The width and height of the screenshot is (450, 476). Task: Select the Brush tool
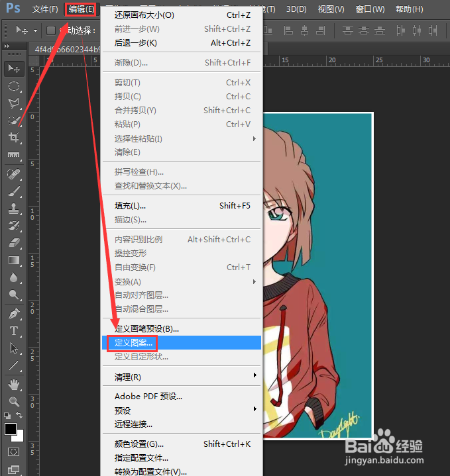tap(14, 191)
